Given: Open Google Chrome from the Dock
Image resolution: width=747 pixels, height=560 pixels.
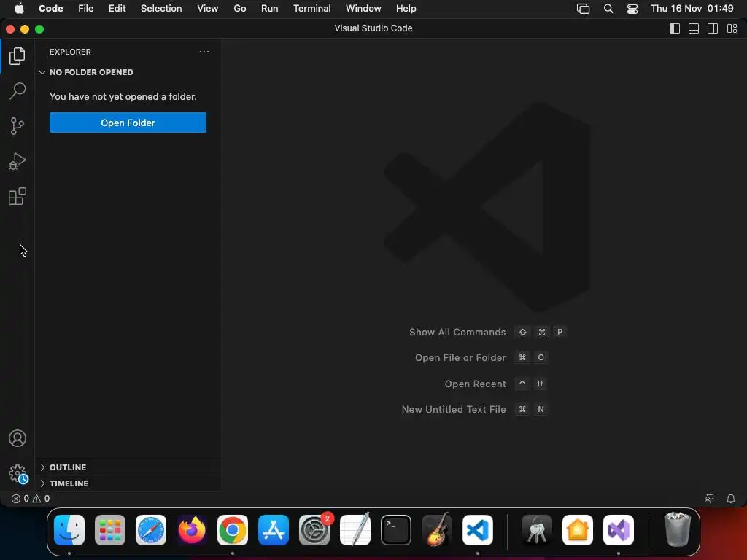Looking at the screenshot, I should click(233, 530).
